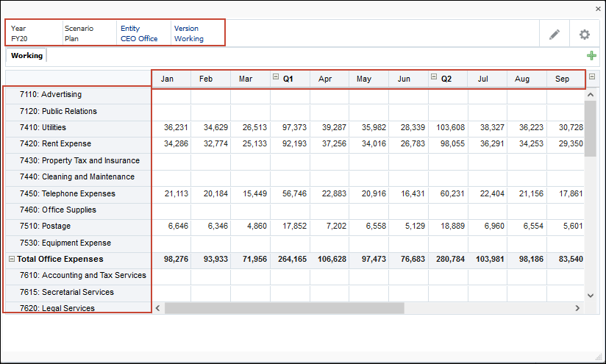This screenshot has width=606, height=364.
Task: Click the vertical scrollbar thumb
Action: (590, 129)
